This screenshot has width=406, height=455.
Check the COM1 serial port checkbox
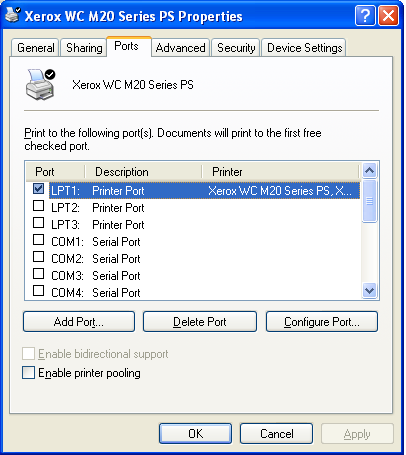pyautogui.click(x=39, y=240)
